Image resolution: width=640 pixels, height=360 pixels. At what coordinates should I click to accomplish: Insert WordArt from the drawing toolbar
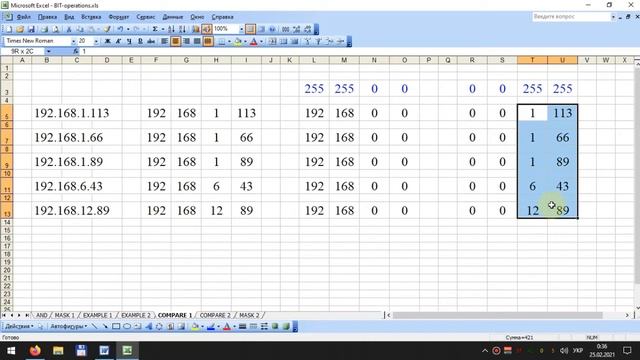pos(149,327)
